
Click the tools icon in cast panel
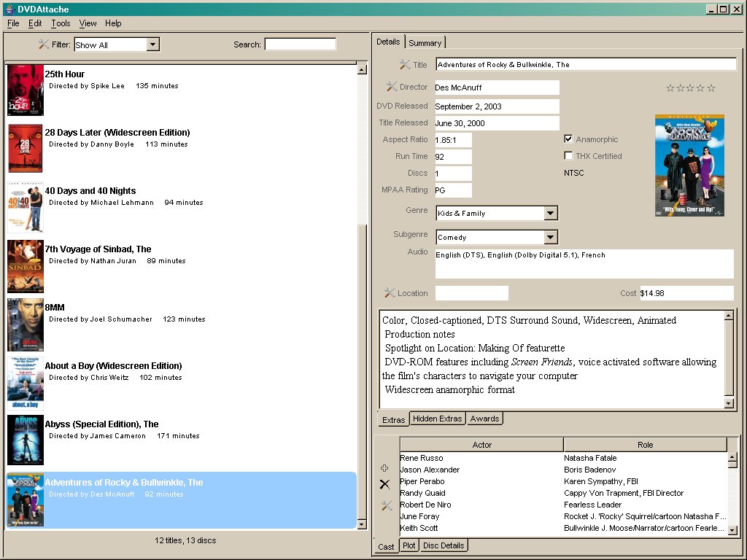point(386,505)
